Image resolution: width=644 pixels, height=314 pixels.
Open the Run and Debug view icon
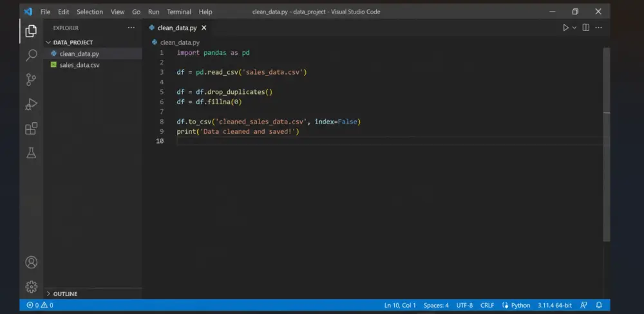[x=31, y=104]
